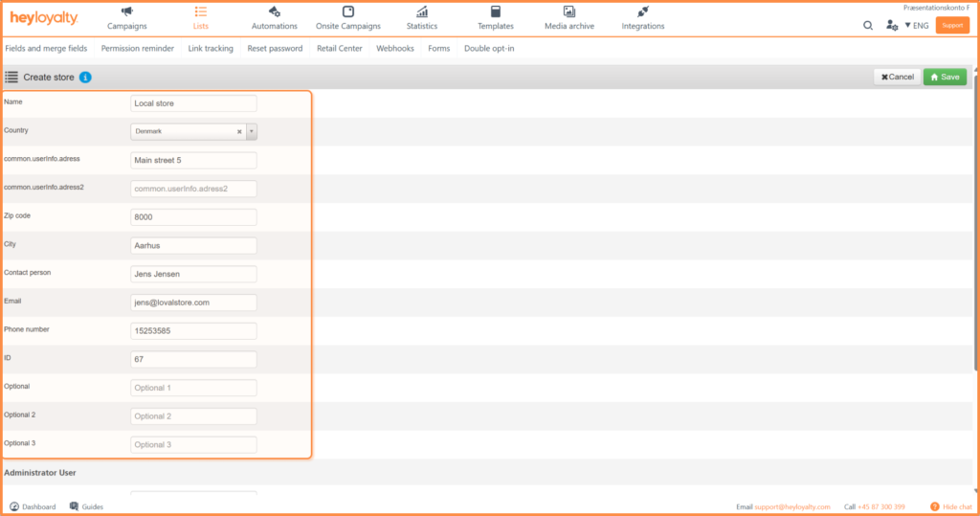Click the search magnifier icon
The height and width of the screenshot is (516, 980).
tap(868, 26)
